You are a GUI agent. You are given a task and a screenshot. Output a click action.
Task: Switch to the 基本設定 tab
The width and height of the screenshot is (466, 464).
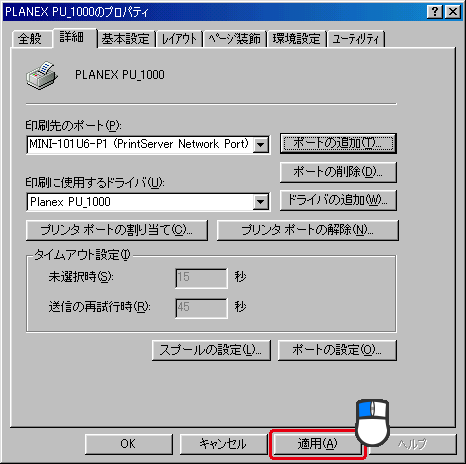(126, 39)
